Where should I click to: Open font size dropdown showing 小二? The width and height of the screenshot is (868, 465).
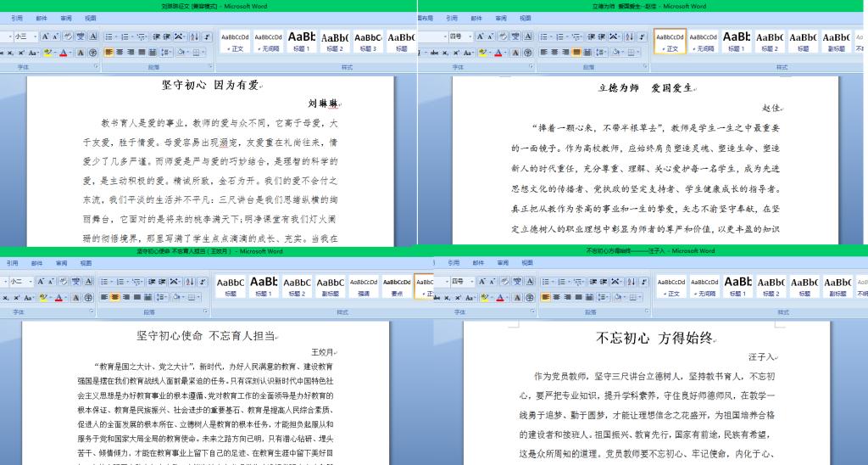click(31, 282)
